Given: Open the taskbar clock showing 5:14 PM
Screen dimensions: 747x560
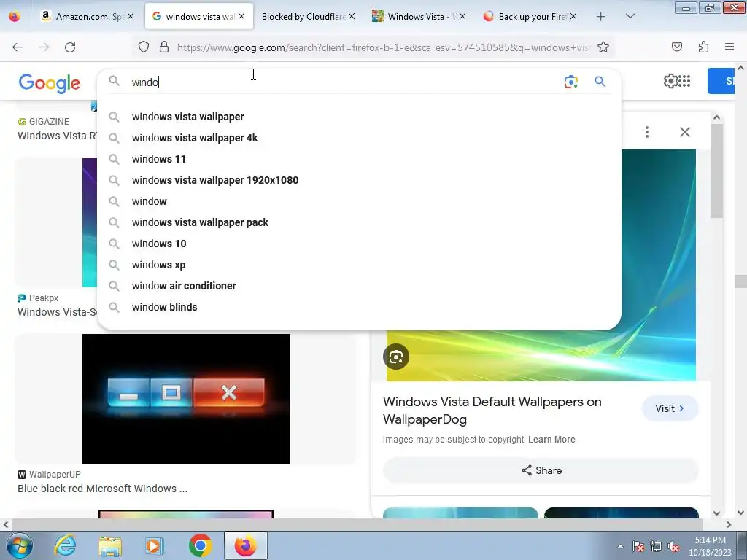Looking at the screenshot, I should (710, 546).
